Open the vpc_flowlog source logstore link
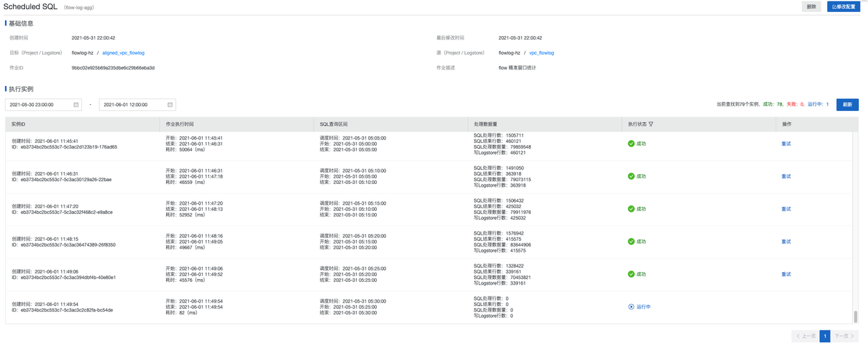This screenshot has width=868, height=347. tap(541, 53)
